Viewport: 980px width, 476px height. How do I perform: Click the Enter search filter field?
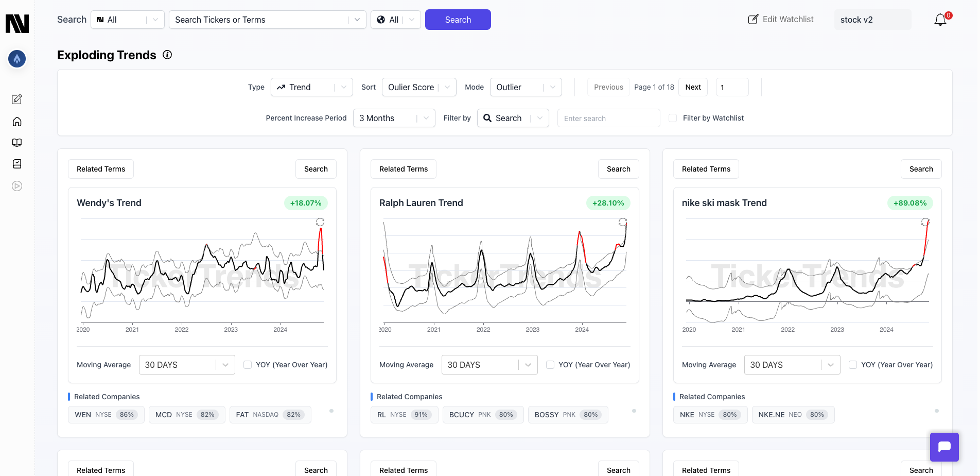click(x=609, y=118)
